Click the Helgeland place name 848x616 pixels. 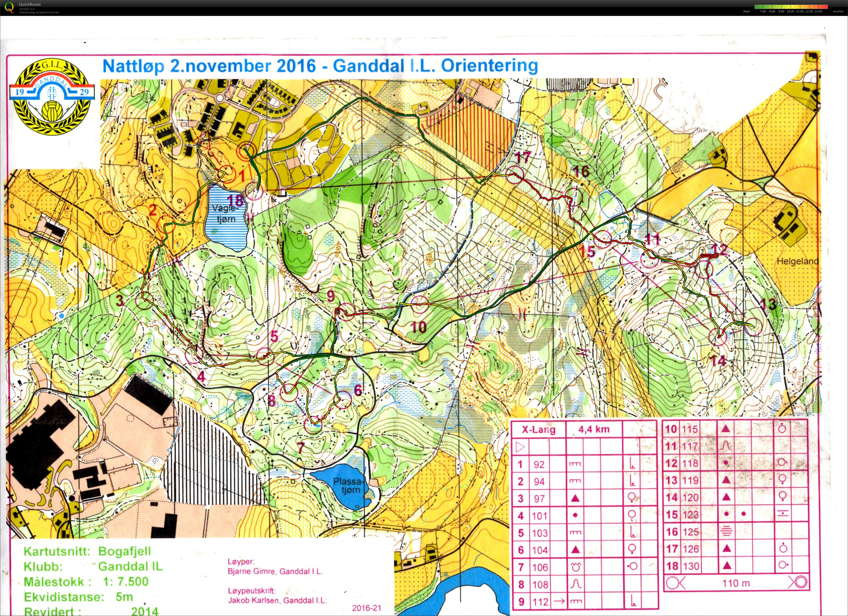point(798,261)
